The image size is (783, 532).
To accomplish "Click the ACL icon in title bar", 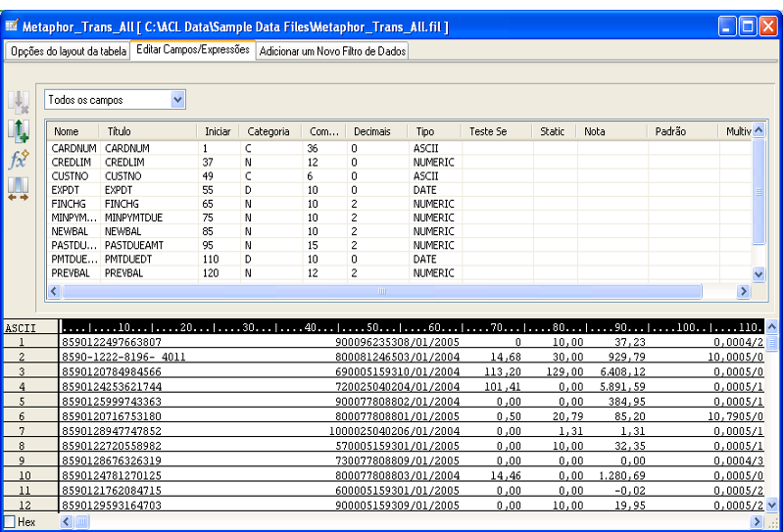I will pos(11,26).
